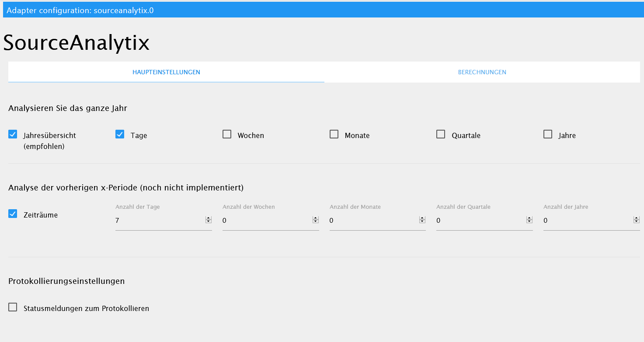Click the Anzahl der Monate spinner arrows
Image resolution: width=644 pixels, height=342 pixels.
422,220
